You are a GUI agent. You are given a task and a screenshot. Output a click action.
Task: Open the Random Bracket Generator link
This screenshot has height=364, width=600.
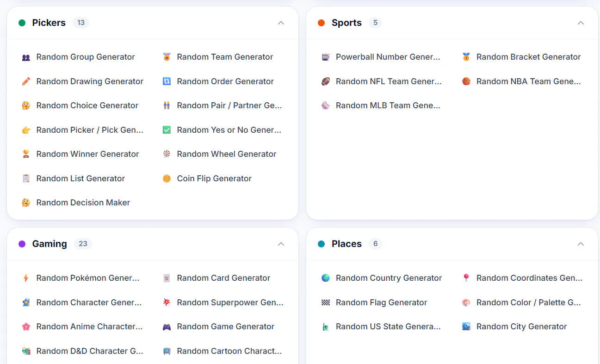(529, 57)
